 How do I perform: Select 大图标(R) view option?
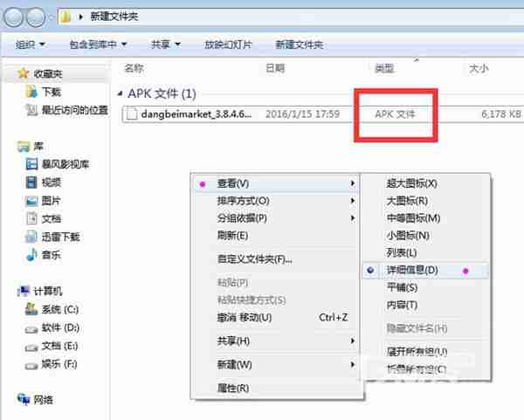coord(425,201)
